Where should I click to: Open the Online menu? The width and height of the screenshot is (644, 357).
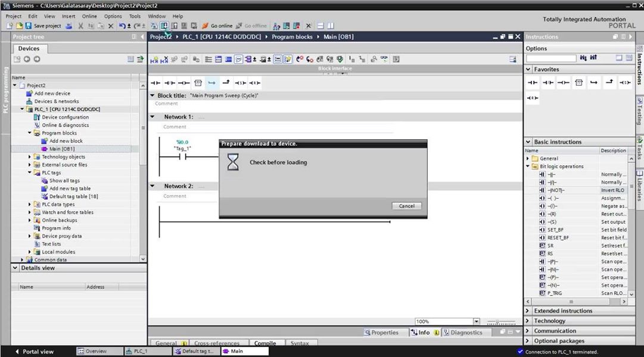tap(89, 17)
